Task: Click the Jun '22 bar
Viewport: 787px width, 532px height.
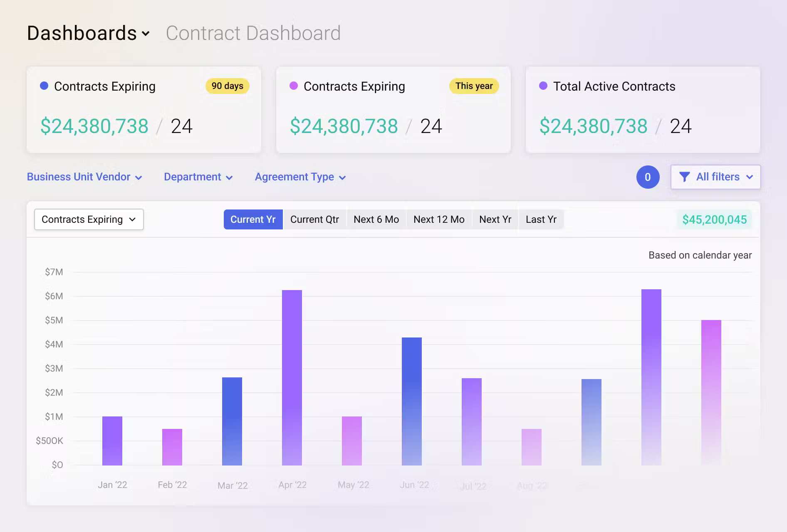Action: pyautogui.click(x=412, y=401)
